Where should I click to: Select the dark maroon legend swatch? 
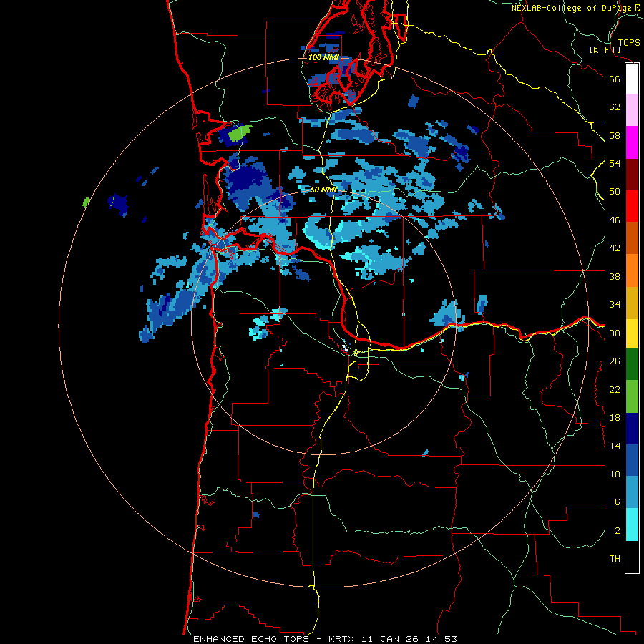coord(632,175)
